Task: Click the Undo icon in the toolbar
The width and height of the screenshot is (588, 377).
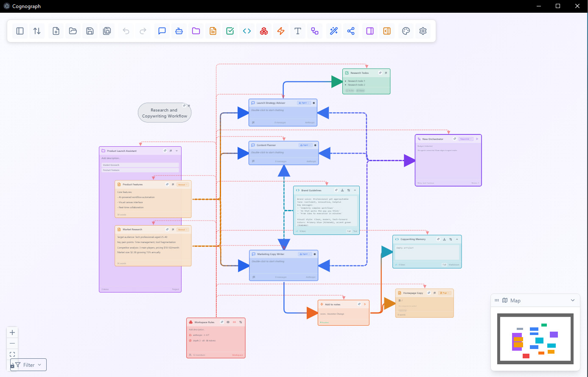Action: (x=126, y=31)
